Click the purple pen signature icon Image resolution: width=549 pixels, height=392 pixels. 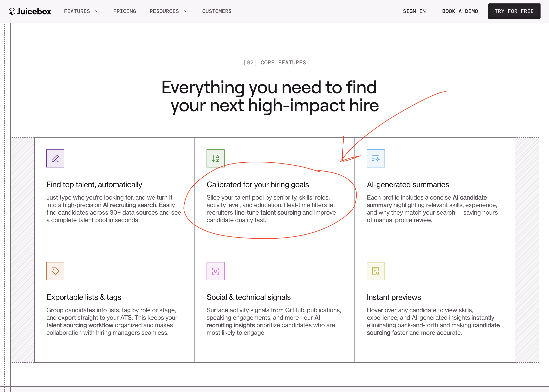tap(55, 159)
